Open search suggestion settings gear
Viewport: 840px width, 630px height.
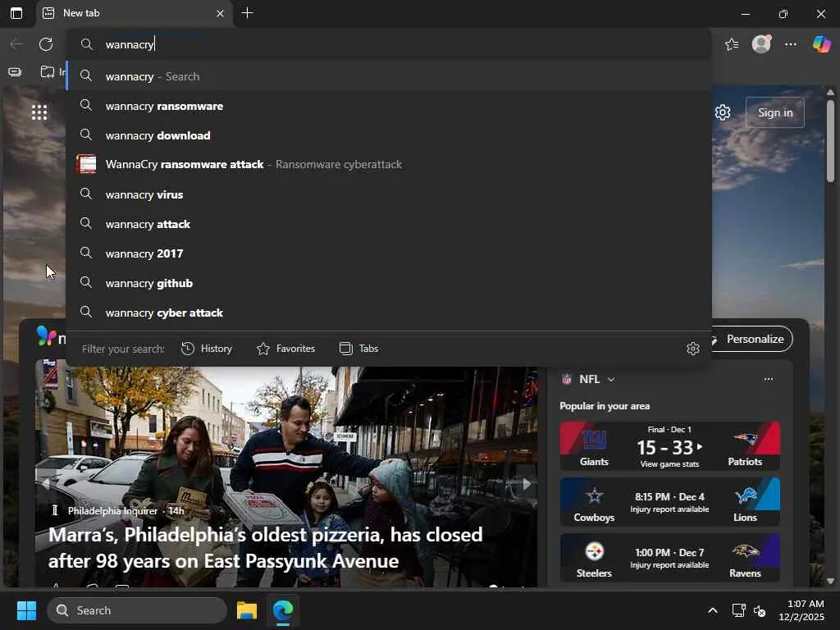point(693,349)
